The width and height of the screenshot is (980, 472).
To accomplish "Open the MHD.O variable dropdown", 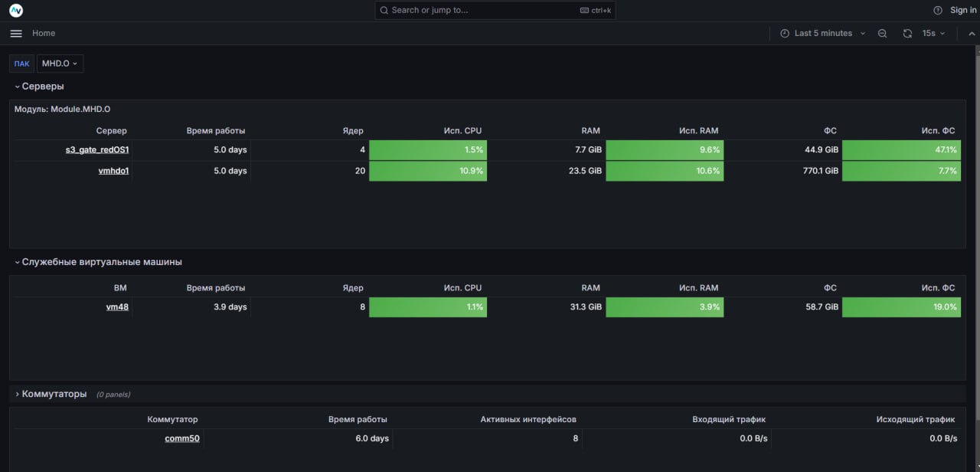I will [60, 64].
